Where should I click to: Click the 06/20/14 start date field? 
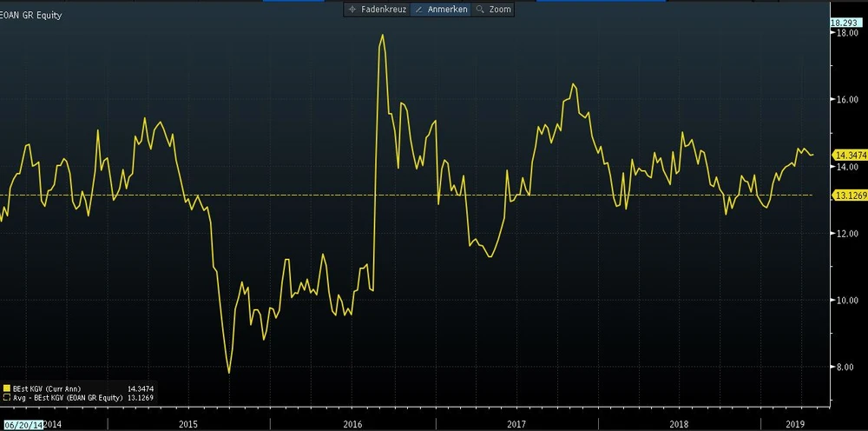click(x=23, y=424)
